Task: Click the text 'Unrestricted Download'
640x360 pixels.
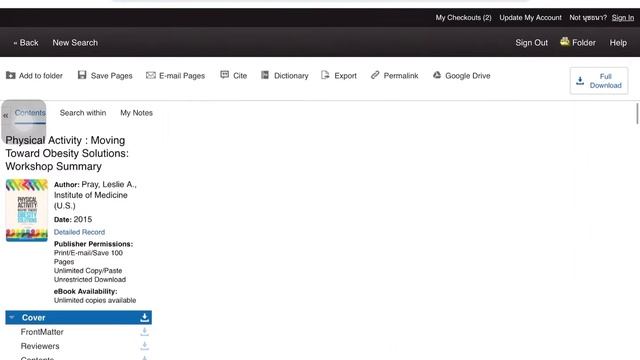Action: [x=90, y=280]
